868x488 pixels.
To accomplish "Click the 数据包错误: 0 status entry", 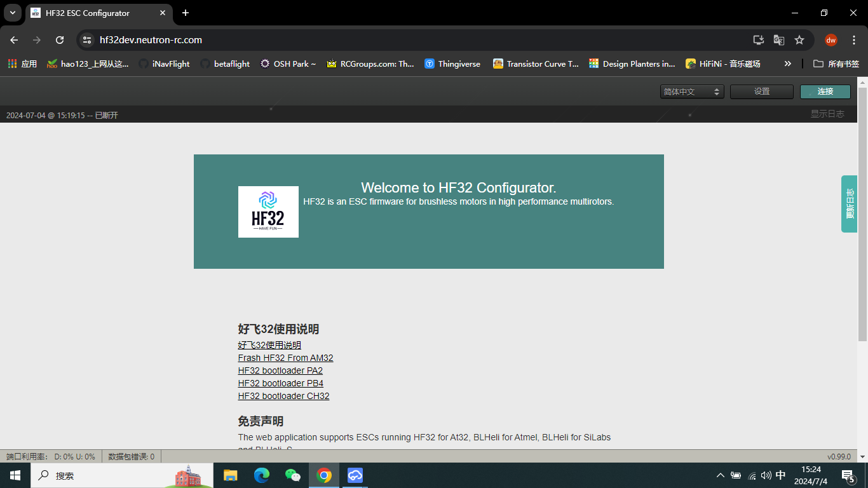I will [x=132, y=456].
